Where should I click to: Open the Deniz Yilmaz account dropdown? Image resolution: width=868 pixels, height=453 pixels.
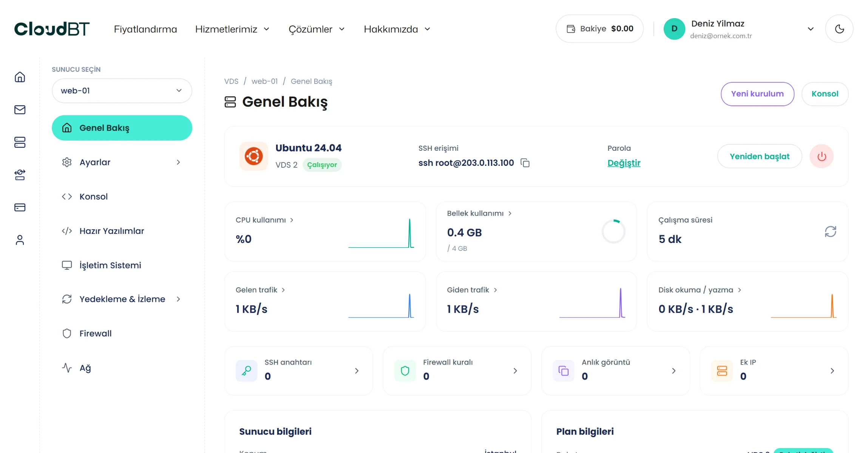click(738, 29)
